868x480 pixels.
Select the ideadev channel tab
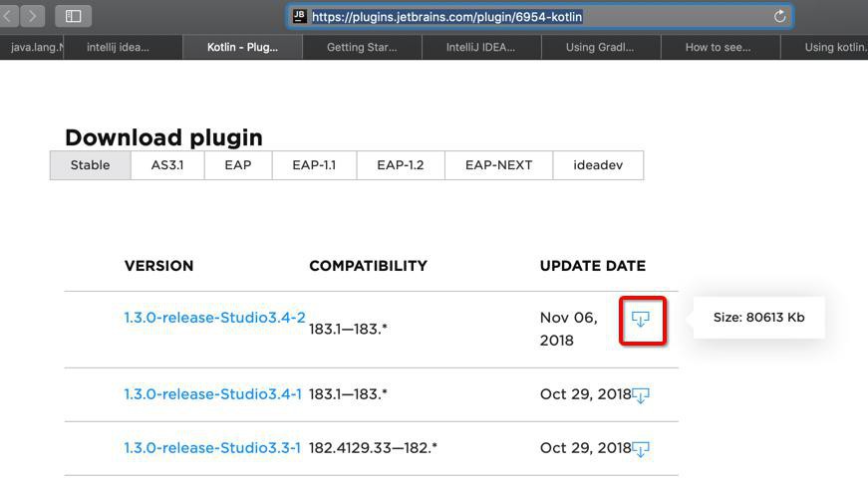(598, 165)
